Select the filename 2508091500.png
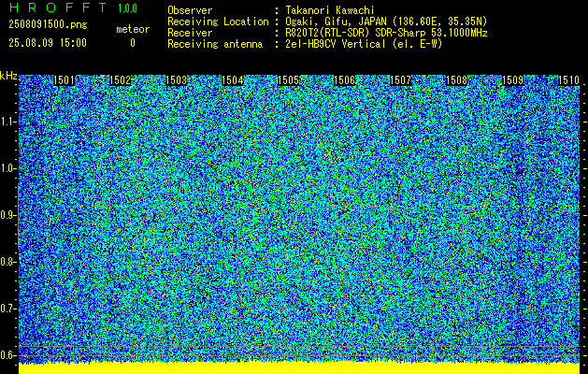The image size is (588, 374). click(x=48, y=25)
